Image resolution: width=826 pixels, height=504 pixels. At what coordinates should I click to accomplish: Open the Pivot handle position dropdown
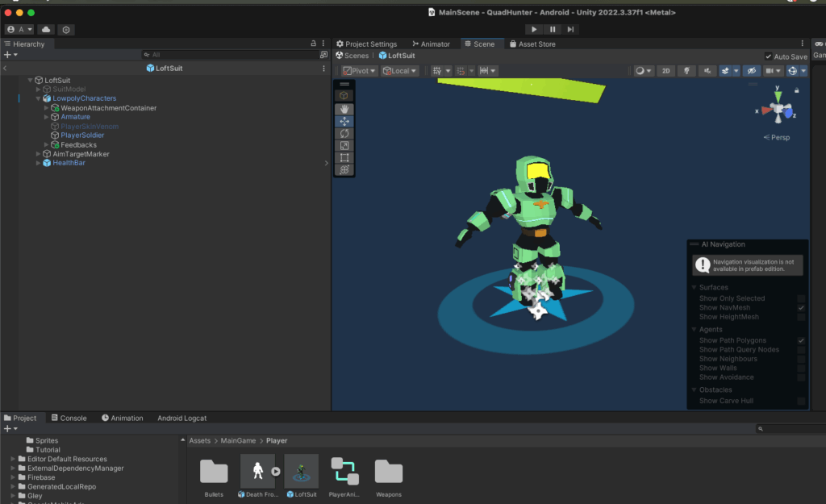[x=359, y=71]
